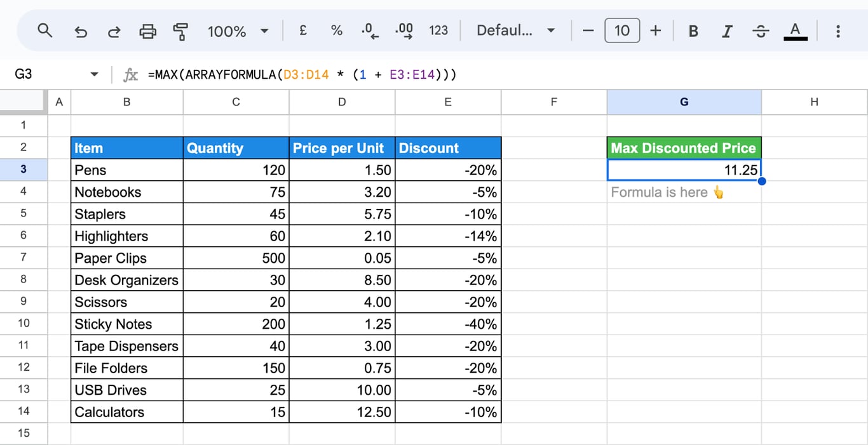Select the 11.25 result cell
The height and width of the screenshot is (445, 868).
point(684,169)
